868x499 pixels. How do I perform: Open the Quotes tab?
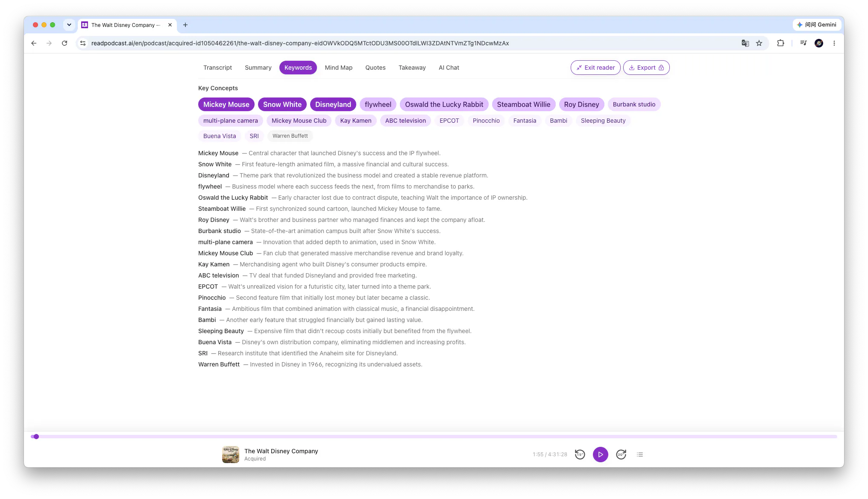375,68
